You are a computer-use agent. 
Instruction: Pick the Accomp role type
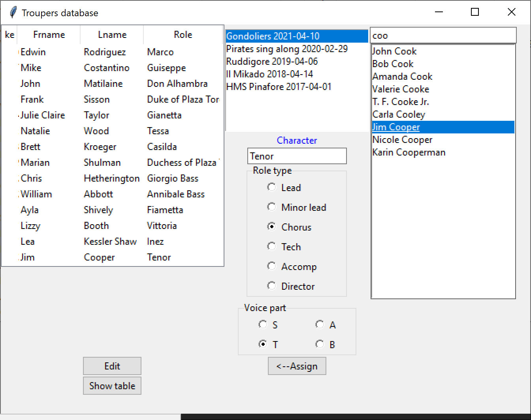pyautogui.click(x=271, y=266)
